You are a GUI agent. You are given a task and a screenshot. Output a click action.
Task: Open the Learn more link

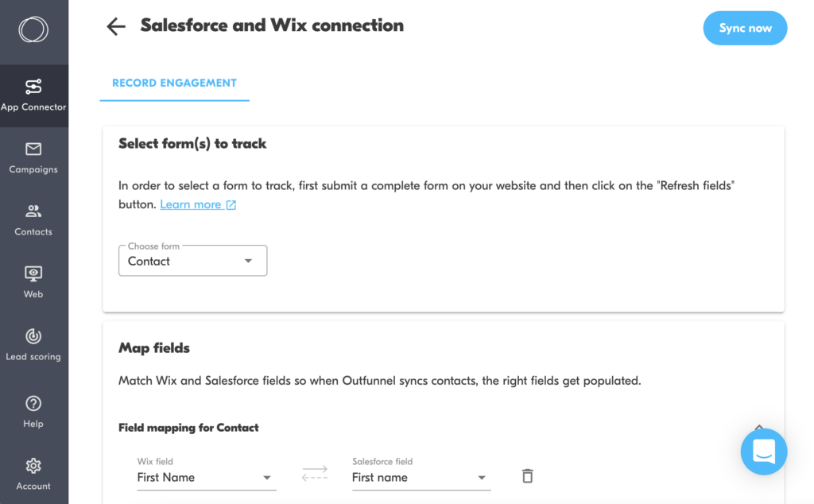[x=191, y=204]
